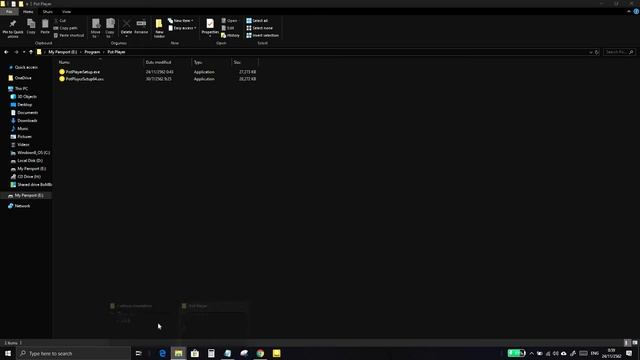Click Cut in the Clipboard group

(x=60, y=20)
